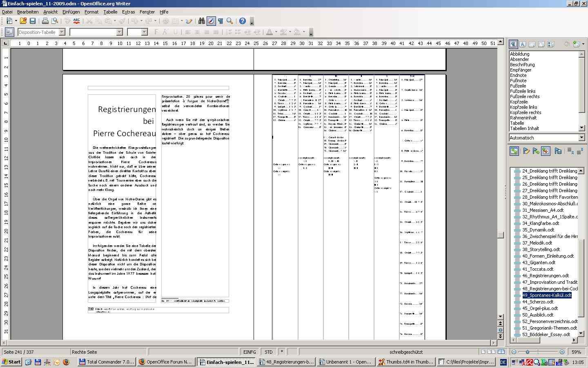
Task: Open the Tabelle menu
Action: pos(110,12)
